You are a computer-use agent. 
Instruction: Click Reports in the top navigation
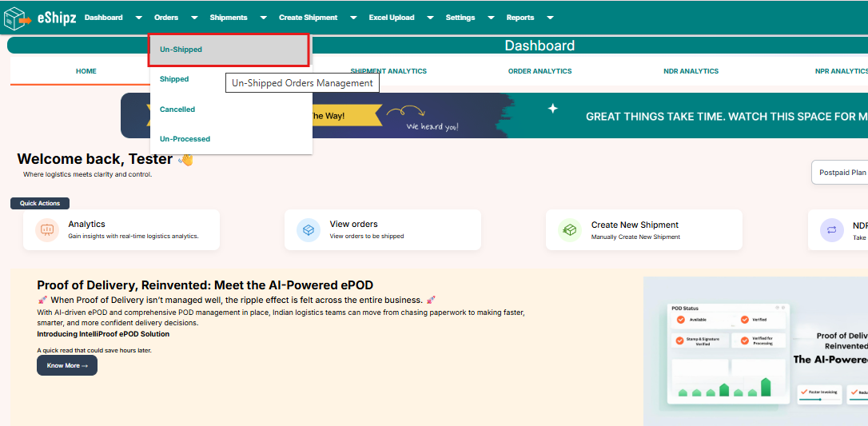point(520,18)
